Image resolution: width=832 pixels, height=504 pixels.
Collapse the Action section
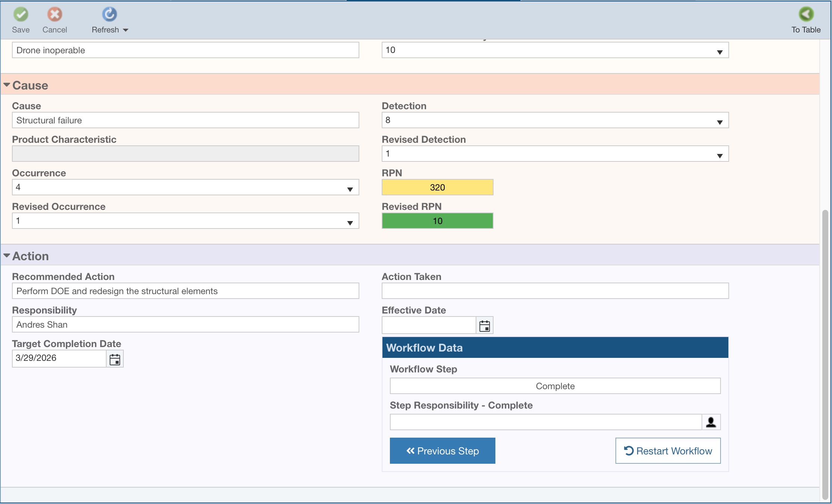point(7,256)
